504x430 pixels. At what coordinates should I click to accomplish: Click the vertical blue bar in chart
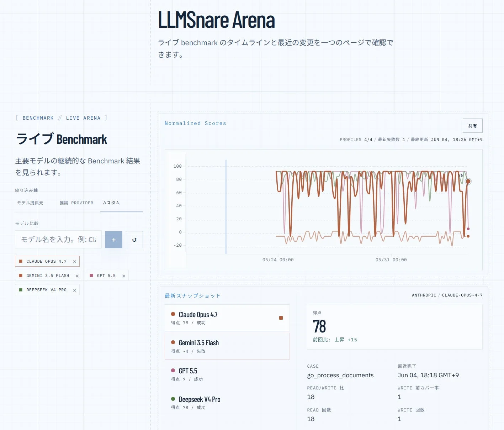(x=226, y=206)
